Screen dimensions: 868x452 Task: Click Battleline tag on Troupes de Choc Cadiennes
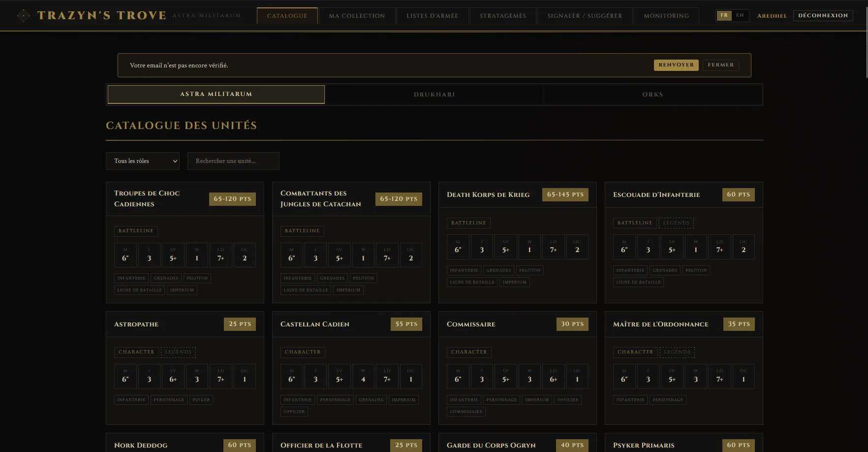coord(136,231)
